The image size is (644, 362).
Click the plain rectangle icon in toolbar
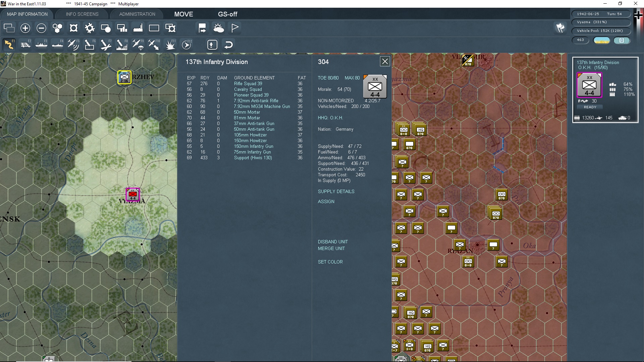(x=154, y=28)
